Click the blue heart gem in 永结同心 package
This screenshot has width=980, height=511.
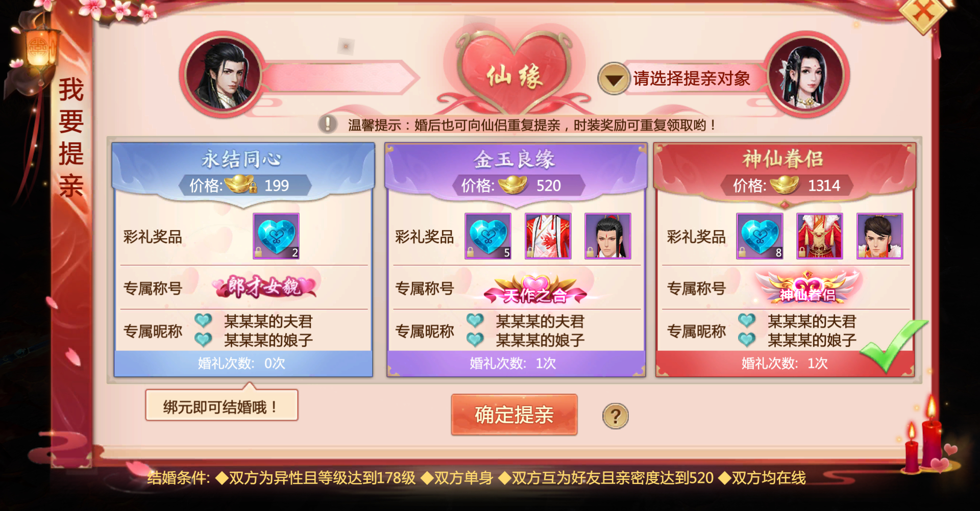coord(276,236)
